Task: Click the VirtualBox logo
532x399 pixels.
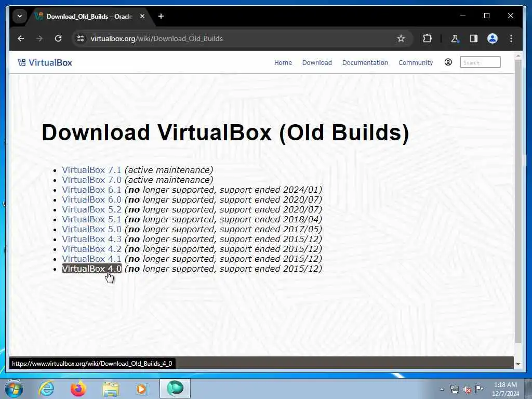Action: (x=45, y=63)
